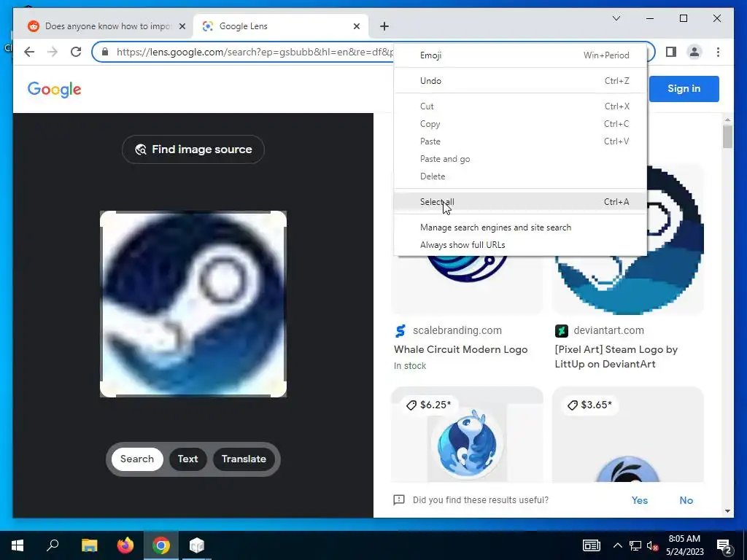This screenshot has height=560, width=747.
Task: Open Manage search engines and site search
Action: coord(520,227)
